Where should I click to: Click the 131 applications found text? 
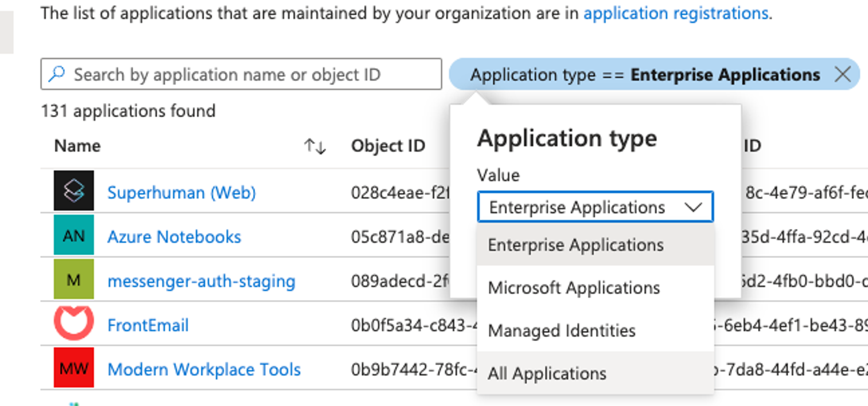coord(128,111)
